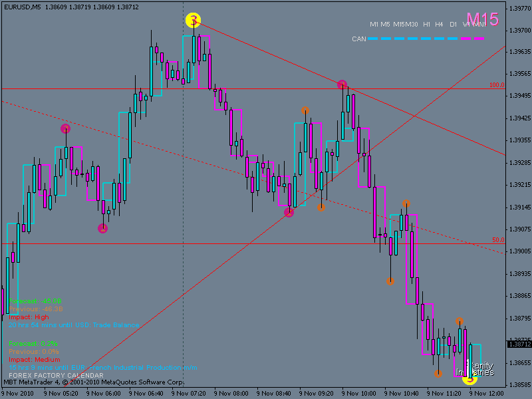Click the magenta circle above the first swing high near 05:20
Image resolution: width=532 pixels, height=399 pixels.
coord(65,128)
